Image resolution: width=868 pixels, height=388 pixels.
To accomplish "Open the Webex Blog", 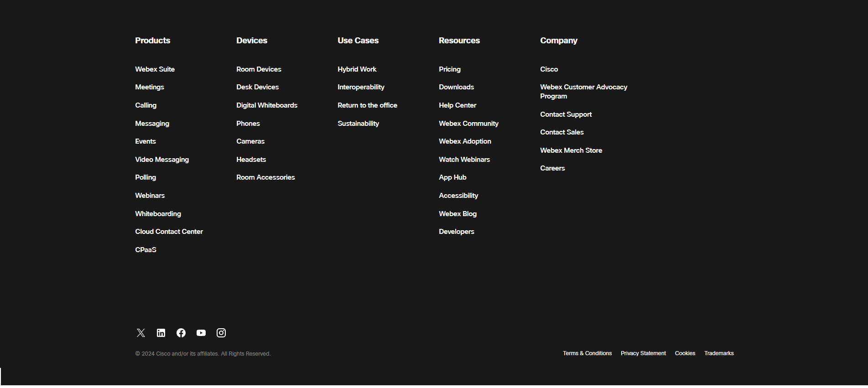I will pyautogui.click(x=458, y=214).
